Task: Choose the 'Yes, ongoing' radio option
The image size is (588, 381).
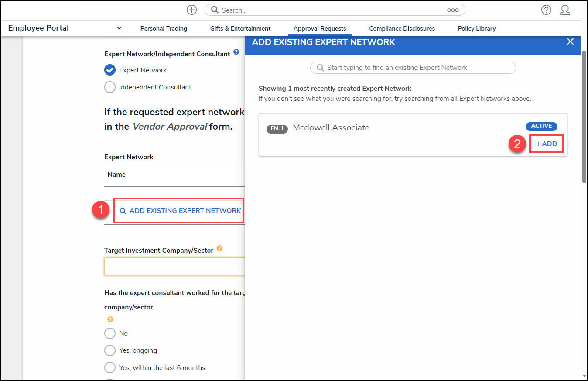Action: (x=110, y=350)
